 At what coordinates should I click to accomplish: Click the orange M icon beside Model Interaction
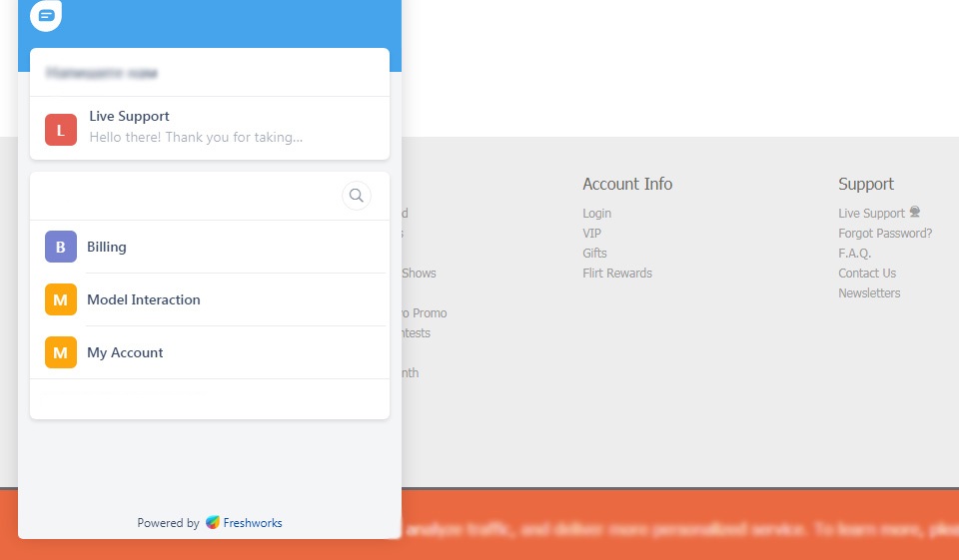pyautogui.click(x=61, y=299)
